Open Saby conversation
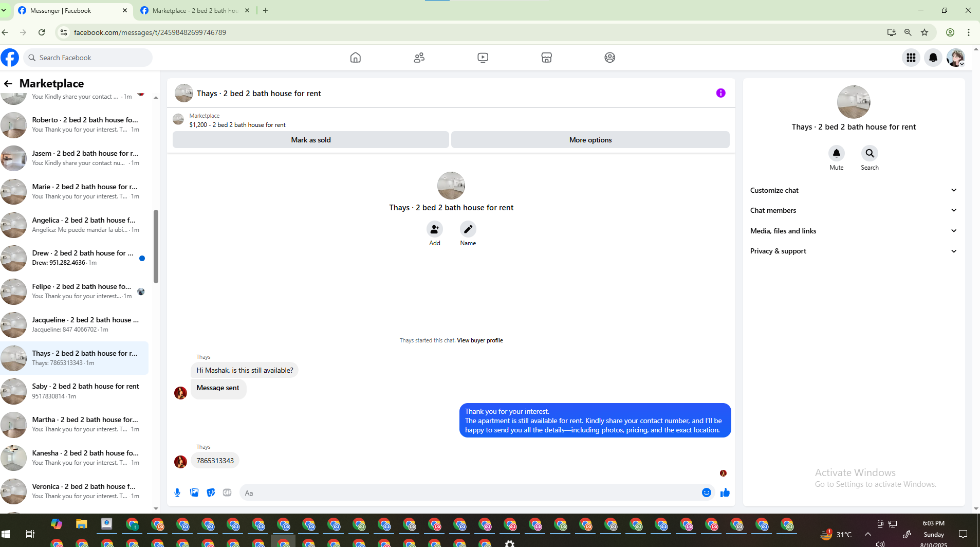This screenshot has width=980, height=547. 75,391
